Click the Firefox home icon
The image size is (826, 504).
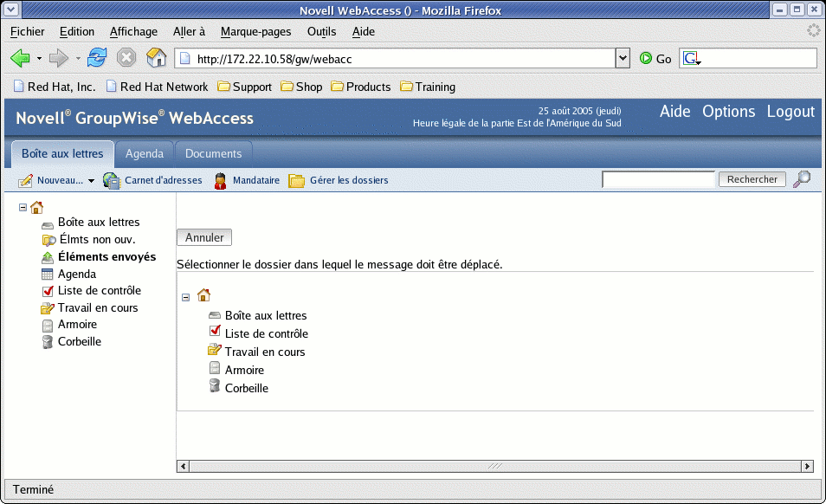(156, 58)
